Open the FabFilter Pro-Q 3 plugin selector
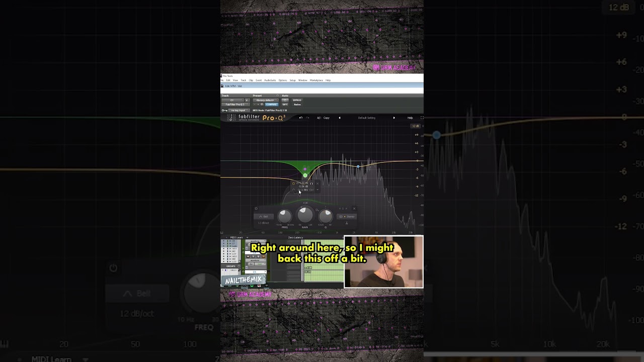Image resolution: width=644 pixels, height=362 pixels. point(235,105)
